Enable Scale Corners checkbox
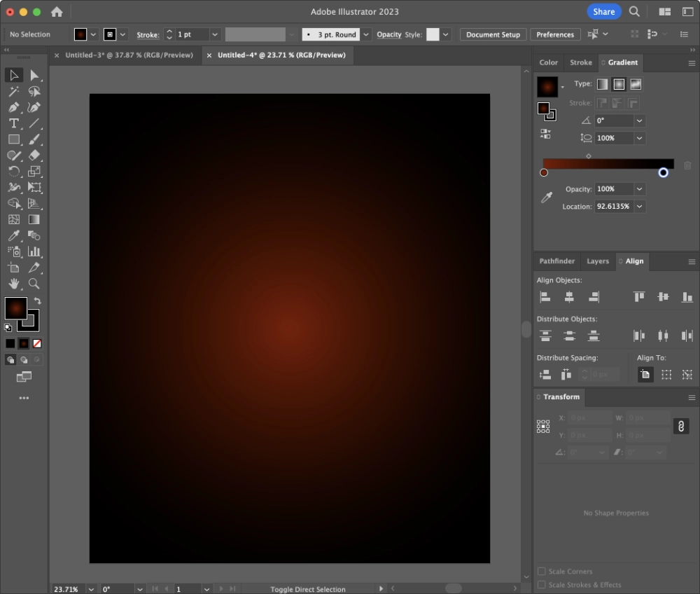The height and width of the screenshot is (594, 700). point(542,572)
